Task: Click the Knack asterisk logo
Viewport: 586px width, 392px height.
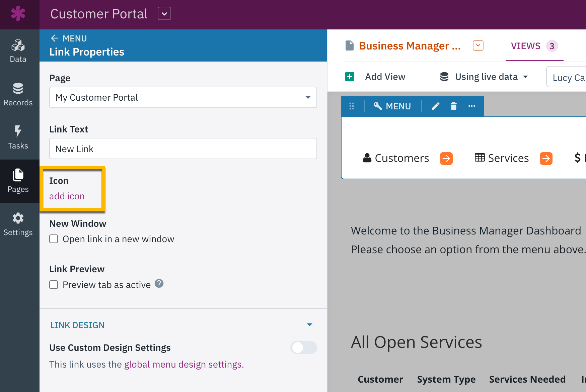Action: tap(18, 14)
